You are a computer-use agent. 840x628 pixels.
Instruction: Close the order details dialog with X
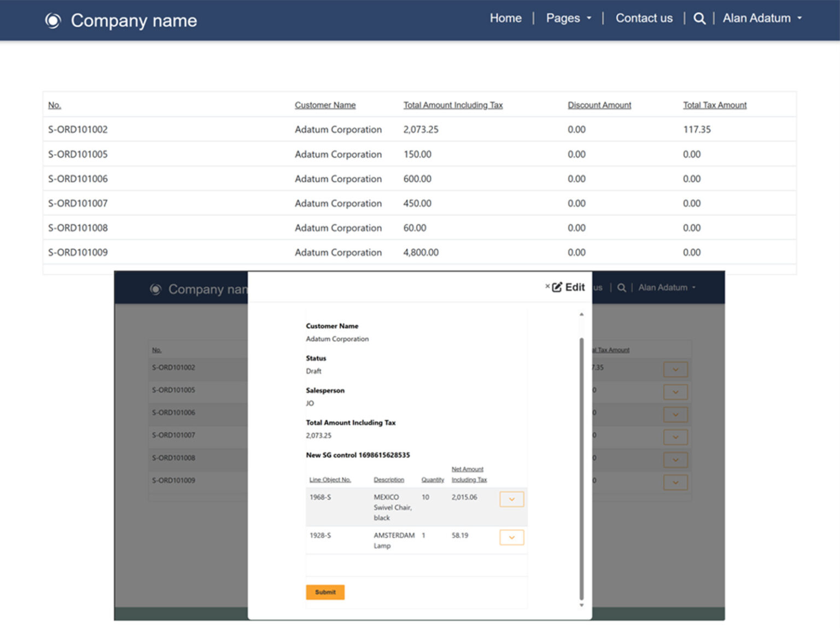tap(547, 286)
